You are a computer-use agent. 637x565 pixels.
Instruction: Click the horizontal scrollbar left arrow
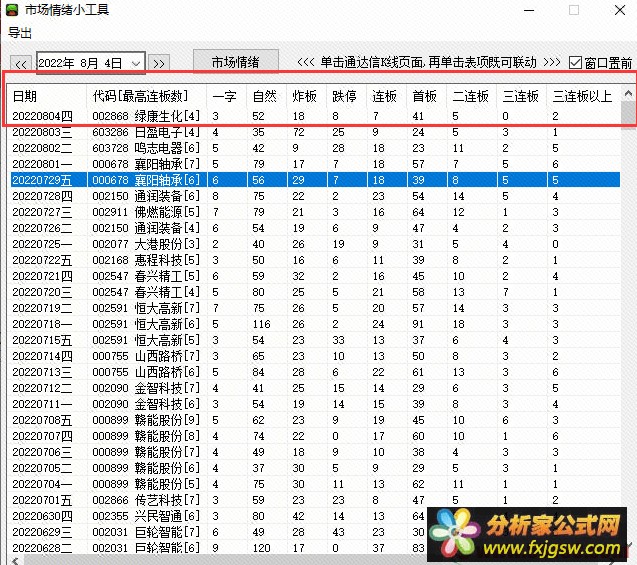tap(15, 561)
